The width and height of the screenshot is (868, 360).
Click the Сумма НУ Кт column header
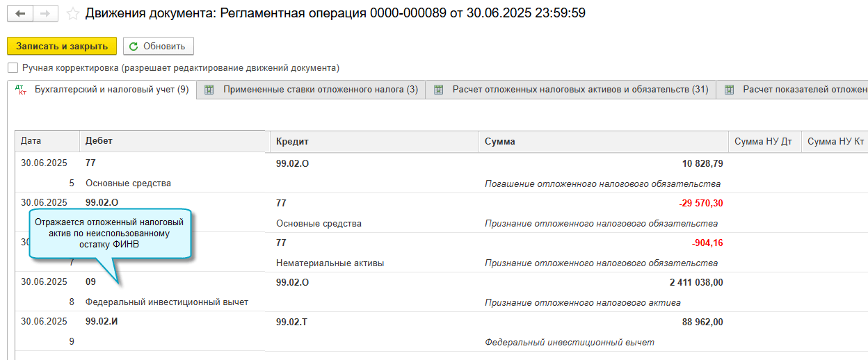[x=835, y=141]
